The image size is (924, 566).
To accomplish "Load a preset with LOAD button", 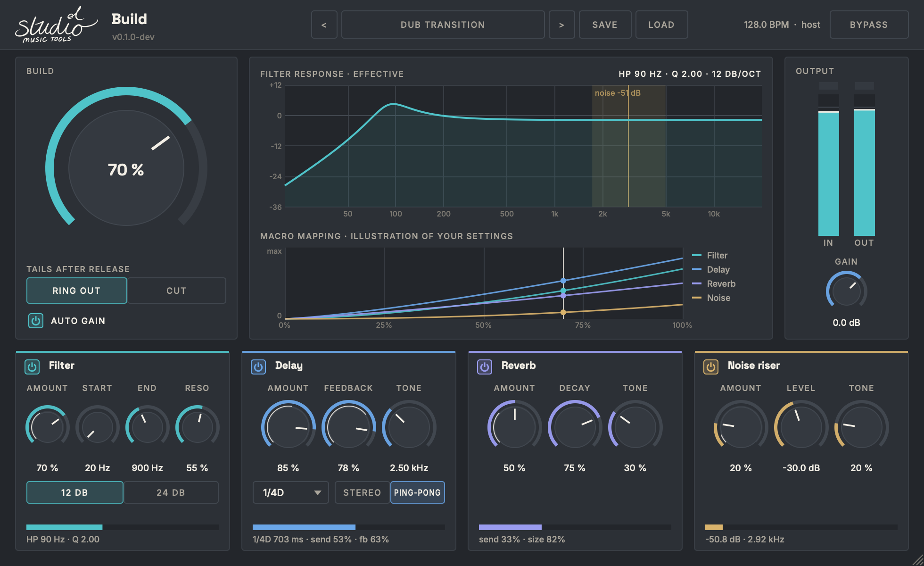I will (x=662, y=25).
